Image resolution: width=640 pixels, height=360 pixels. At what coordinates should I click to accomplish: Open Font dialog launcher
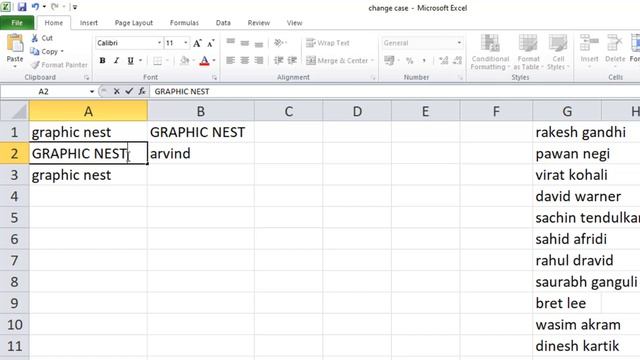[214, 77]
